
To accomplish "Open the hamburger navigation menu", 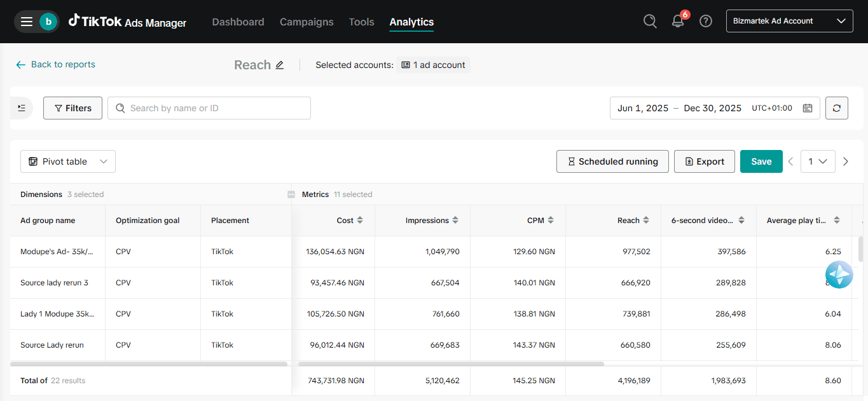I will coord(27,22).
